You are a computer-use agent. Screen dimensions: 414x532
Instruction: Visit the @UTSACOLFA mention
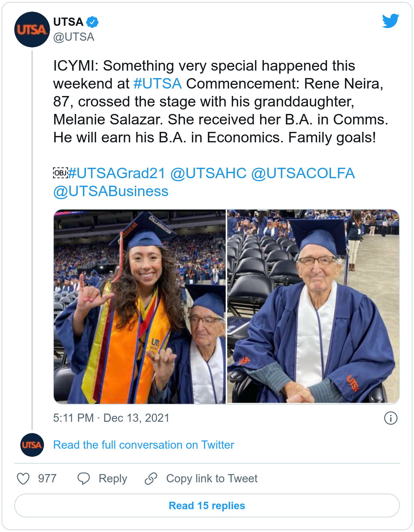click(x=303, y=173)
